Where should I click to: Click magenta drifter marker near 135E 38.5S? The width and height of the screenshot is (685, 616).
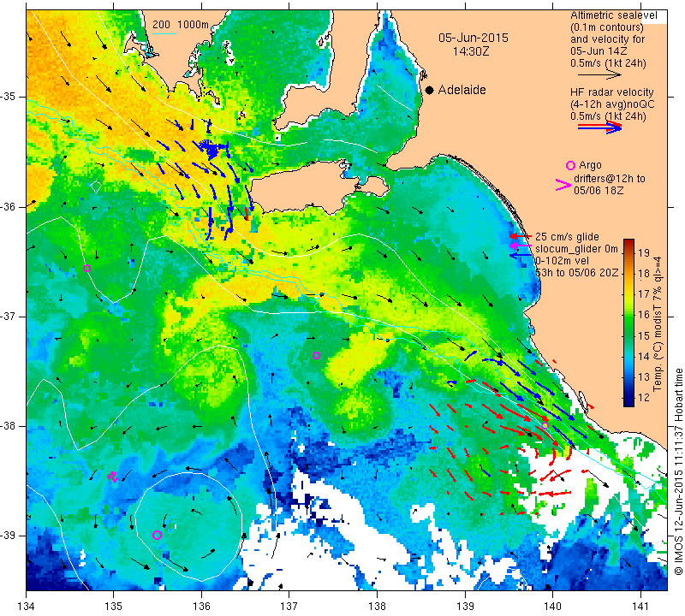(113, 477)
